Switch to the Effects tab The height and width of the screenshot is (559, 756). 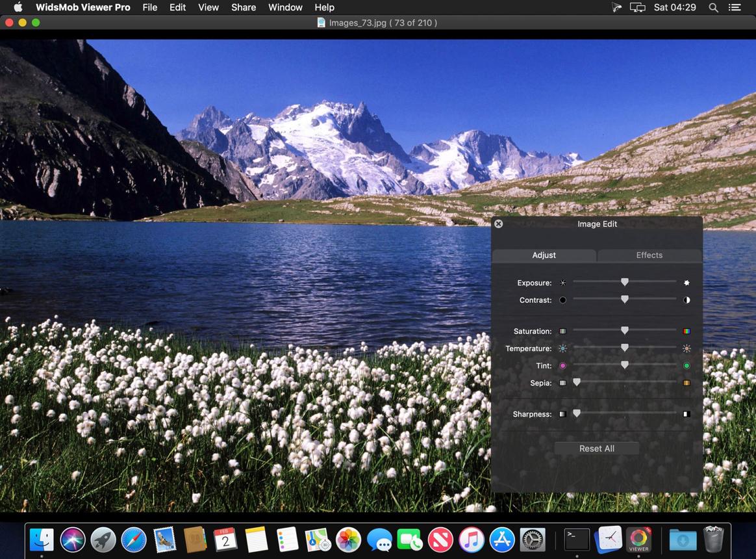(x=649, y=255)
